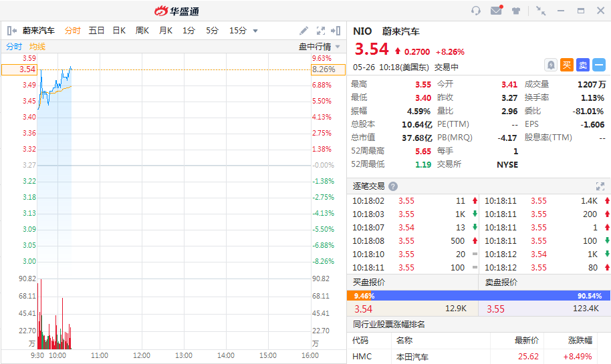This screenshot has height=364, width=611.
Task: Open the mail messages icon
Action: click(x=496, y=11)
